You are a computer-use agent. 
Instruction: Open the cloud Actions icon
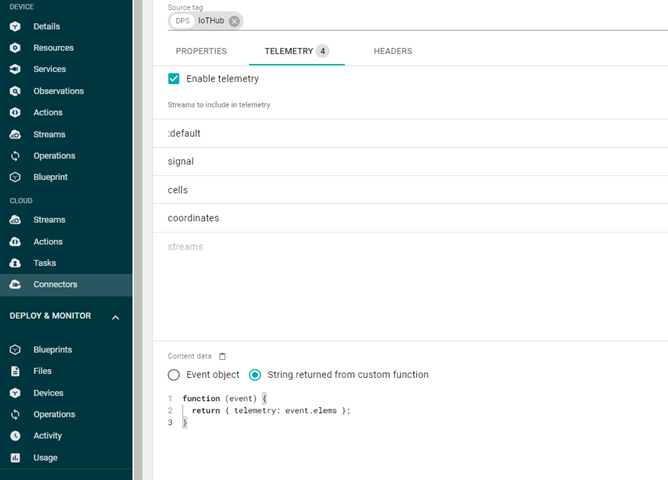click(15, 242)
